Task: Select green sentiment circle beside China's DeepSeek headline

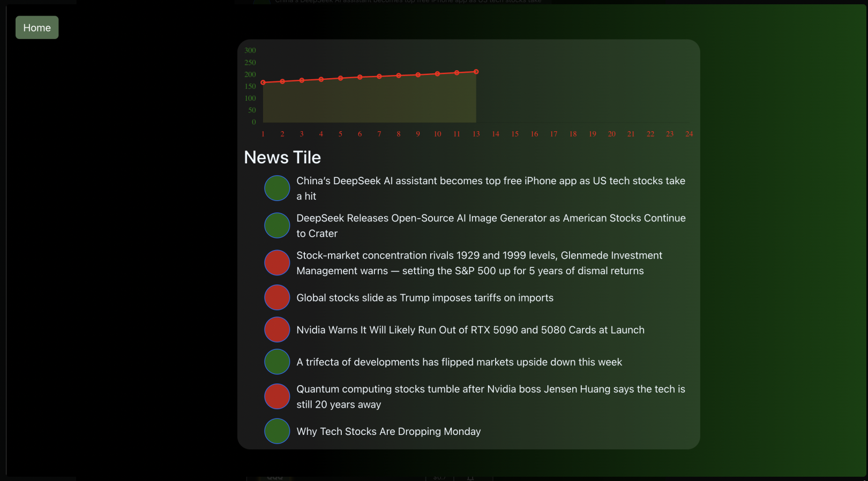Action: [x=277, y=188]
